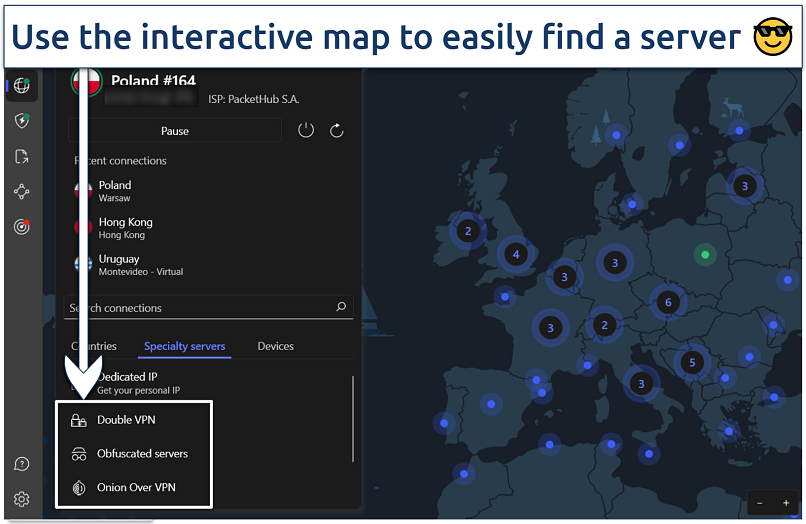Click the Double VPN lock icon
Screen dimensions: 806x524
tap(79, 421)
